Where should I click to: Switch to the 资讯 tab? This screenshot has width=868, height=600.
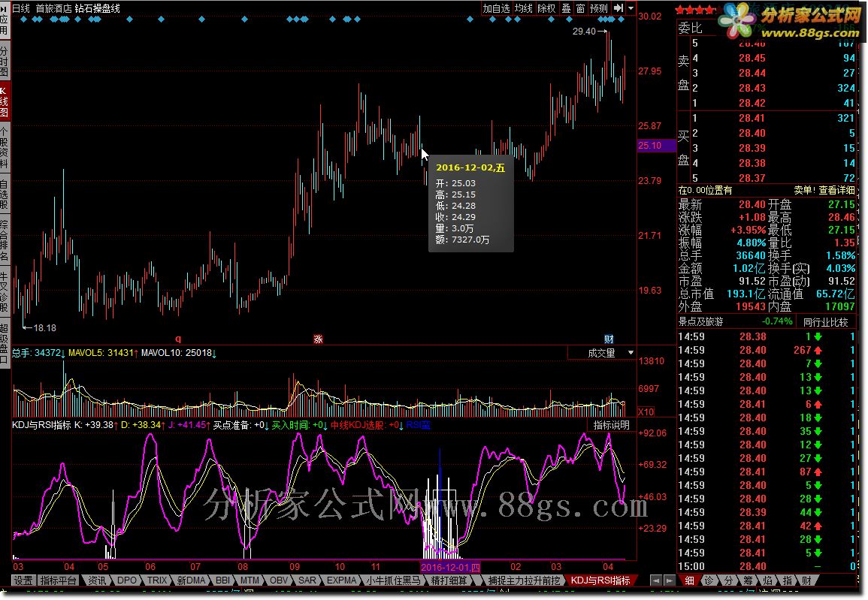click(x=98, y=580)
